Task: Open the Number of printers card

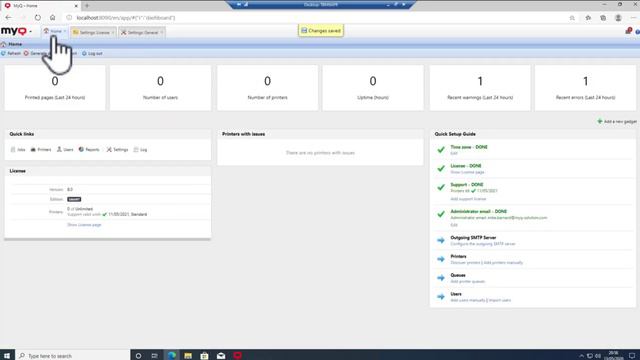Action: point(267,87)
